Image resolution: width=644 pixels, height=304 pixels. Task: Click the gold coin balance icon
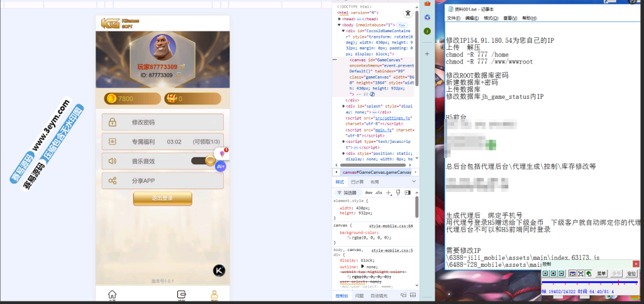[x=111, y=99]
